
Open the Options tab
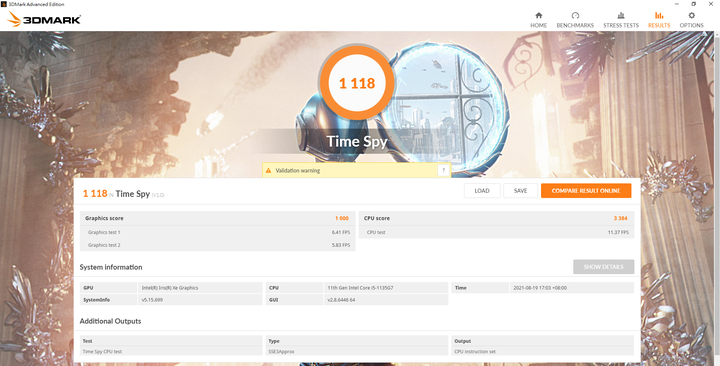pos(691,20)
